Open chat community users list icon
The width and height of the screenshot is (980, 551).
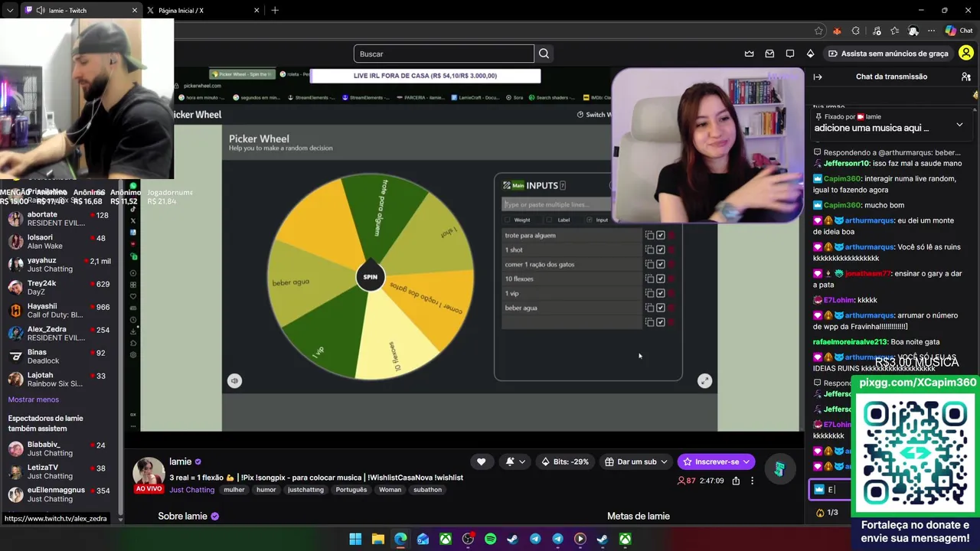[966, 77]
